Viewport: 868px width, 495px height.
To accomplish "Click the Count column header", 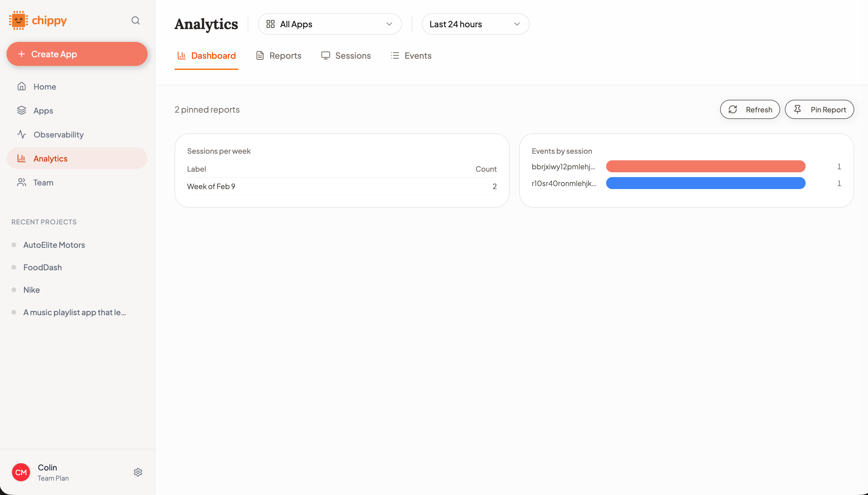I will pyautogui.click(x=486, y=169).
